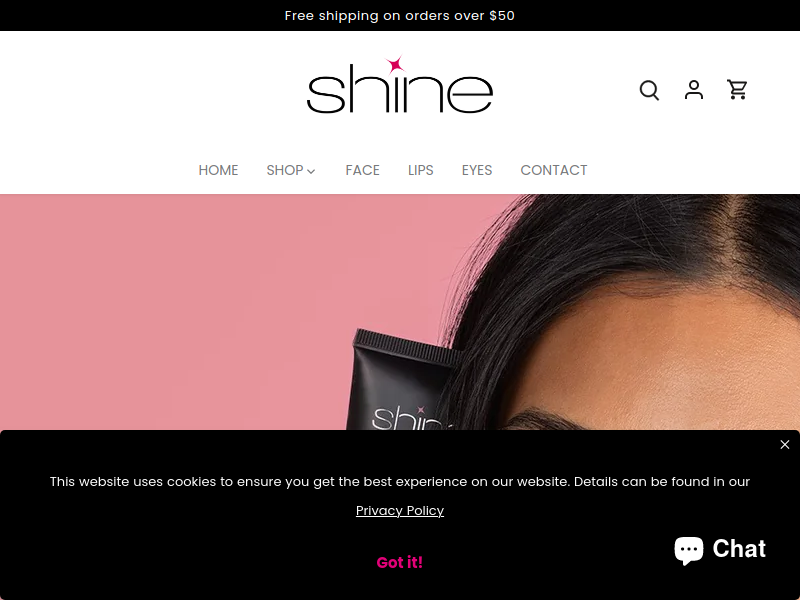Navigate to the CONTACT page
Viewport: 800px width, 600px height.
[554, 170]
